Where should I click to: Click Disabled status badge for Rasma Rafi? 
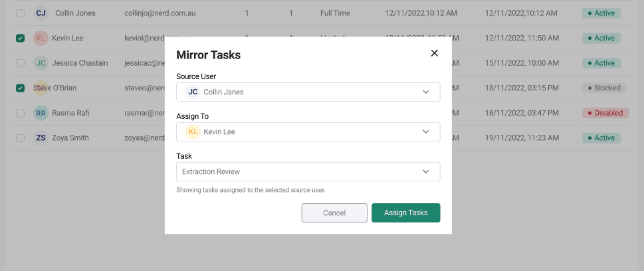pos(605,113)
